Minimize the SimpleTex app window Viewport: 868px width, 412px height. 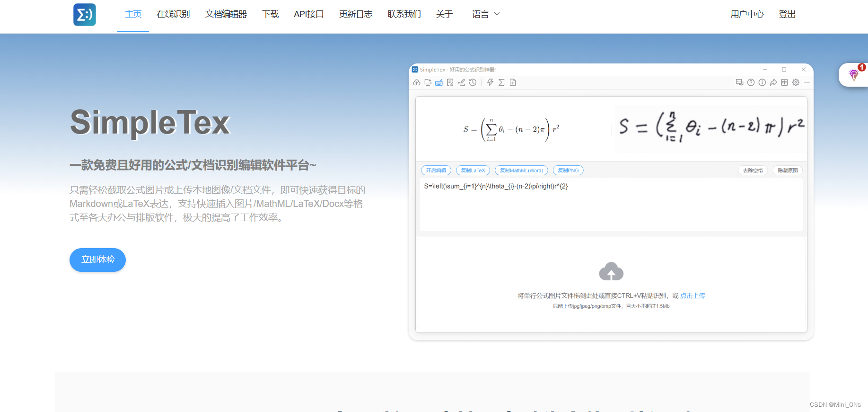point(764,70)
